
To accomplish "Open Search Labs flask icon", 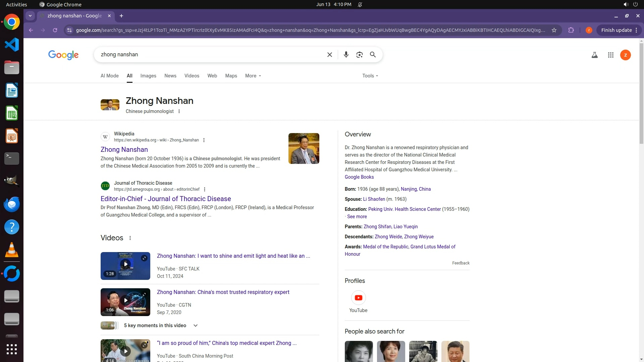I will tap(594, 55).
